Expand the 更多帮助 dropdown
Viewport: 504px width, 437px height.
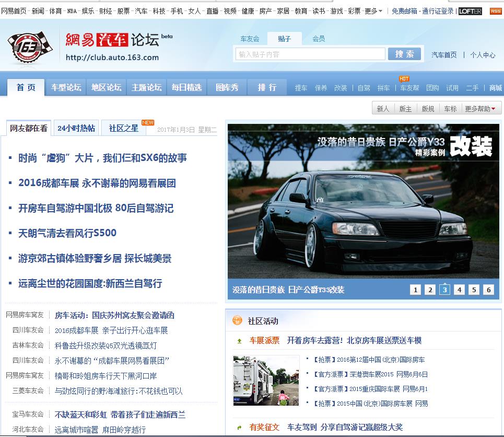pyautogui.click(x=480, y=109)
